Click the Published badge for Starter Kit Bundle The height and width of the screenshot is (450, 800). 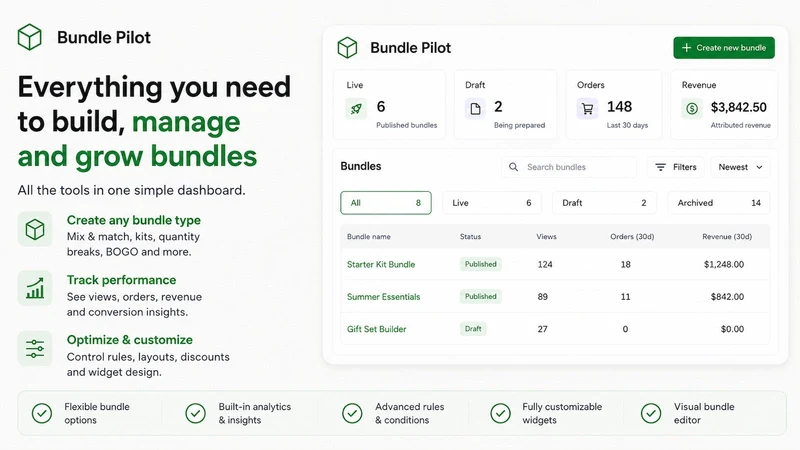481,264
